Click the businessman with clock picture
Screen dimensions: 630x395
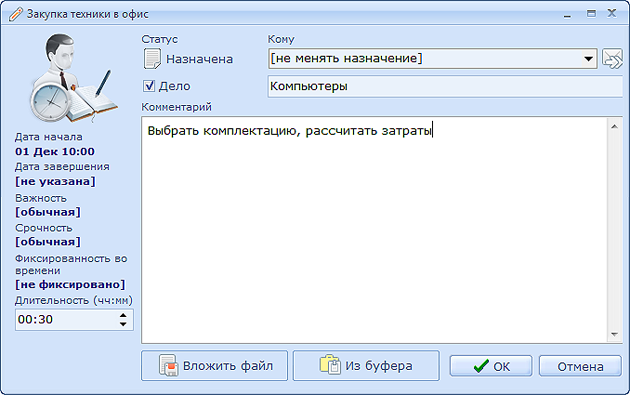pyautogui.click(x=73, y=78)
